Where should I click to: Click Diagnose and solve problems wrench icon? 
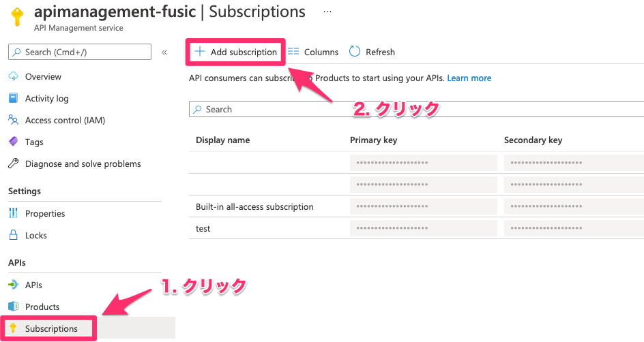13,164
